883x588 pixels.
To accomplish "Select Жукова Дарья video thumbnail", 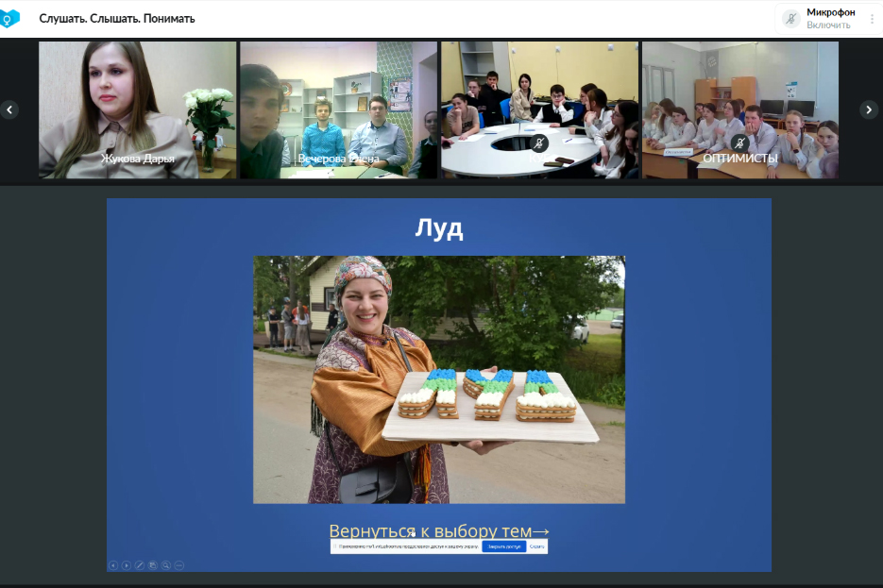I will [x=138, y=109].
